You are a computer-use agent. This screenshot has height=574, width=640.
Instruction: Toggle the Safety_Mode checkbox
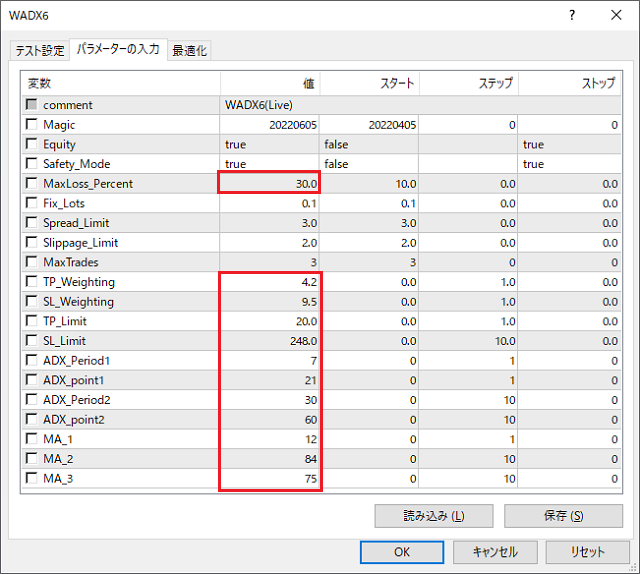pos(31,163)
